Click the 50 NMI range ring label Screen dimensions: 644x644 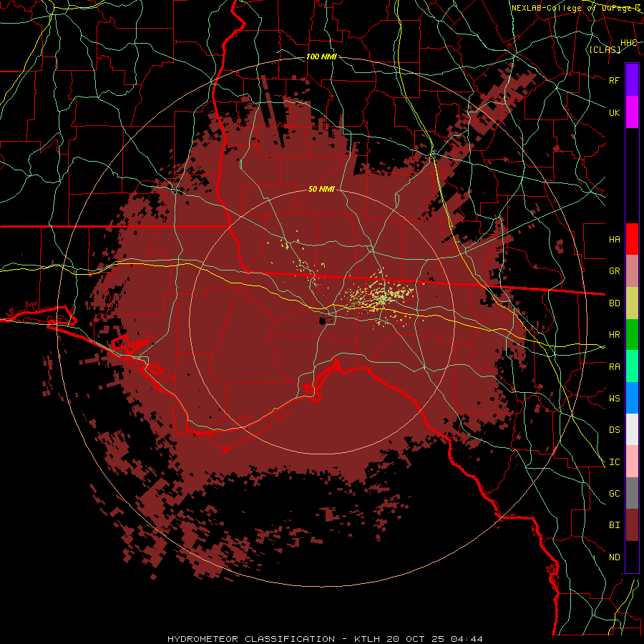(x=321, y=189)
